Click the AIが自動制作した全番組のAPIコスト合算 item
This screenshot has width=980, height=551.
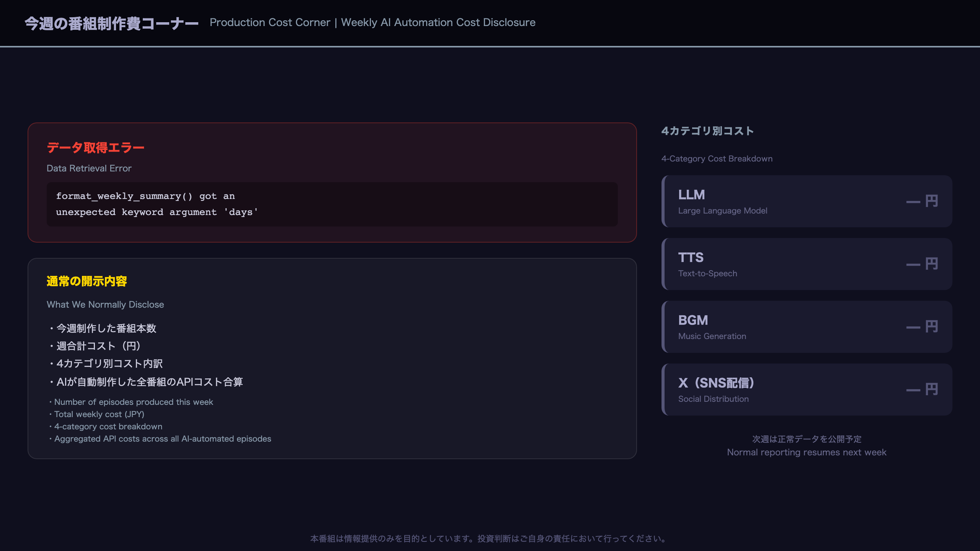pos(146,382)
